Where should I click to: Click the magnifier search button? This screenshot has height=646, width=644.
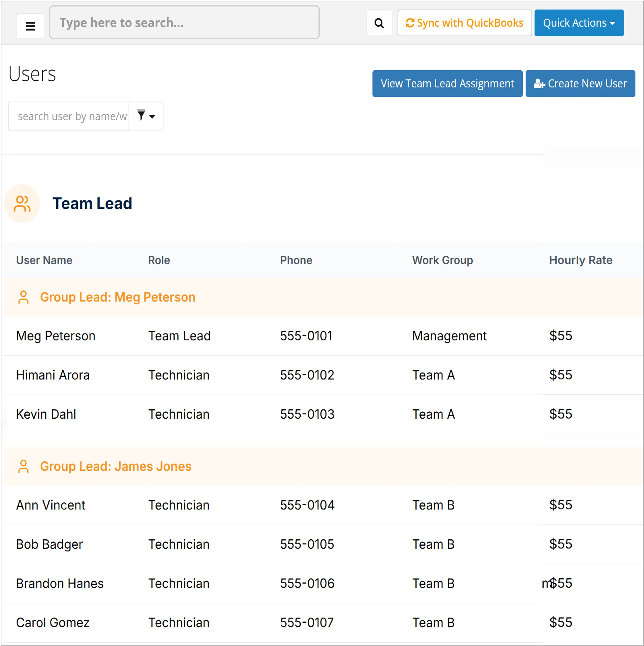[x=379, y=23]
